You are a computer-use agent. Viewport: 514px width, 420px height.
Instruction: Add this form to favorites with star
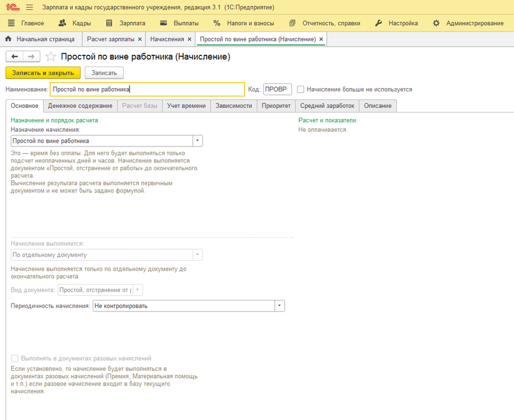51,57
